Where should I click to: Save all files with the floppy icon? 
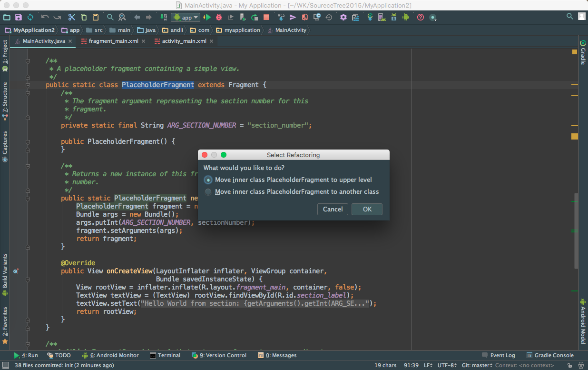(x=18, y=17)
